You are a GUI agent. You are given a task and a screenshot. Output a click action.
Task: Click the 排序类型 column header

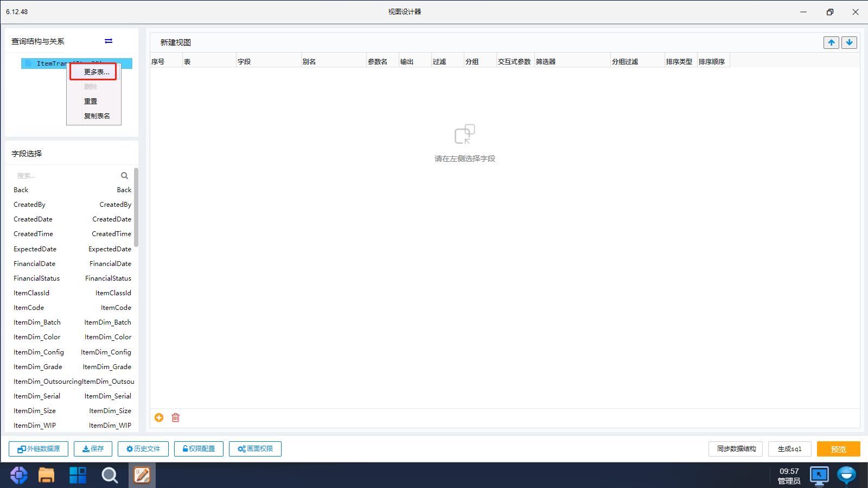(x=681, y=61)
